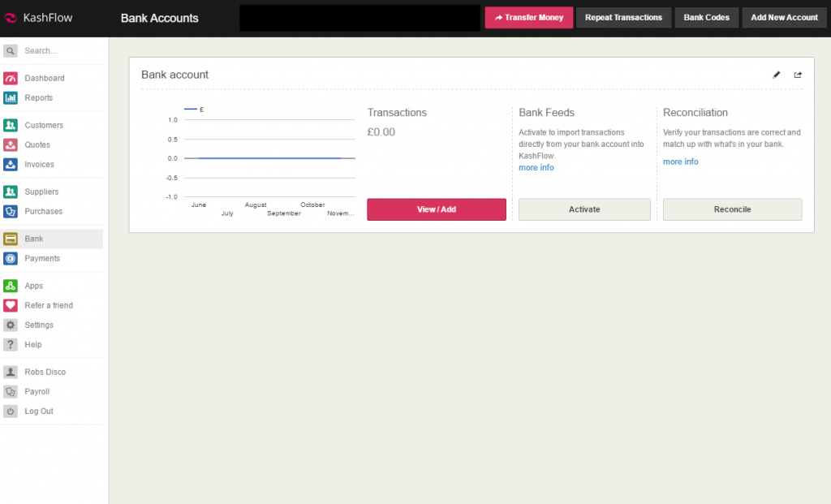Activate bank feeds
Image resolution: width=831 pixels, height=504 pixels.
[x=584, y=210]
